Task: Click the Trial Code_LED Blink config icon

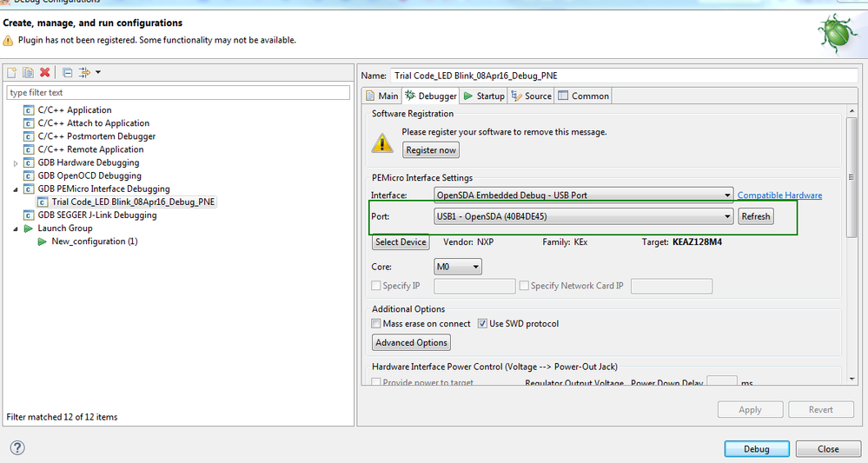Action: coord(42,202)
